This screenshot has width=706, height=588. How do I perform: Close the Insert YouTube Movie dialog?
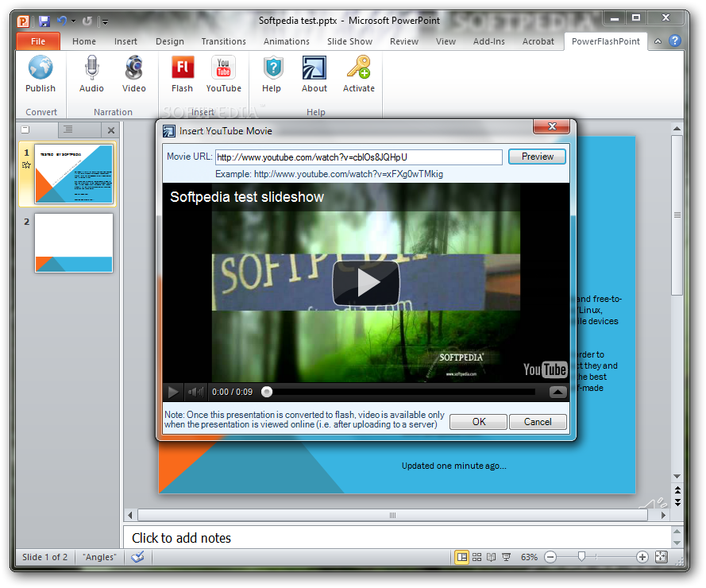pyautogui.click(x=552, y=126)
